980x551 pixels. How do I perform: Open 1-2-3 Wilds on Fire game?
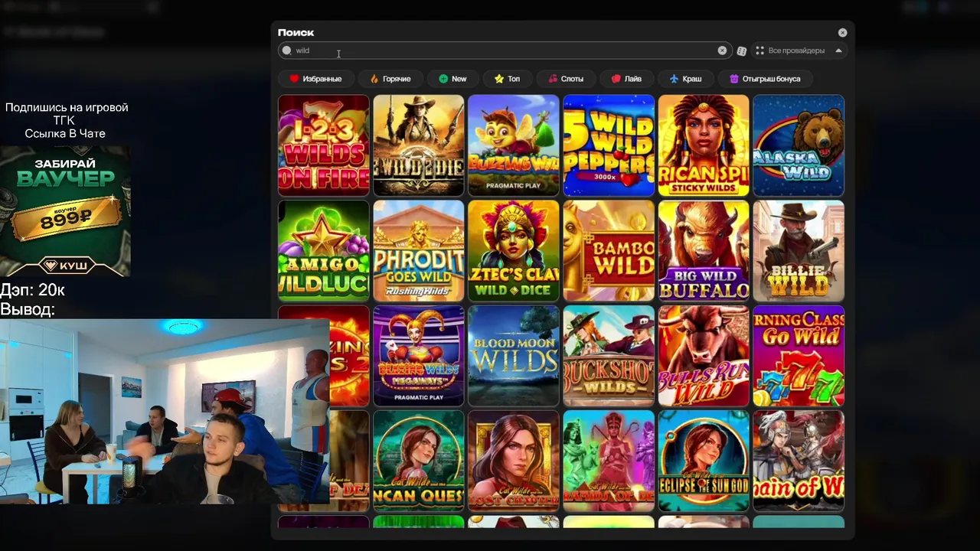pyautogui.click(x=324, y=145)
